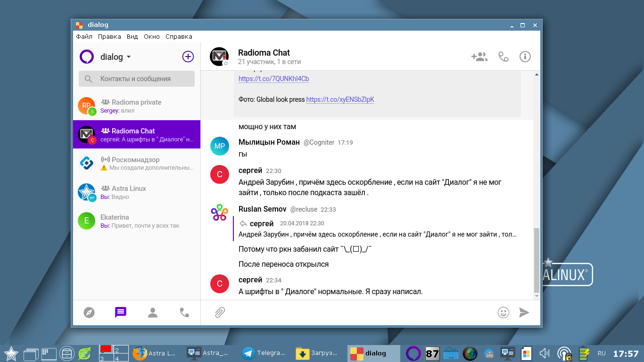This screenshot has width=644, height=362.
Task: Start a call with the phone icon in header
Action: click(504, 57)
